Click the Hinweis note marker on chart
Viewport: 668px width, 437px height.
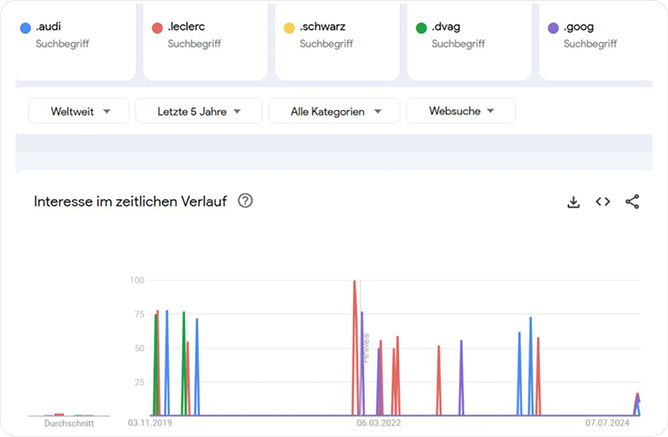(366, 348)
